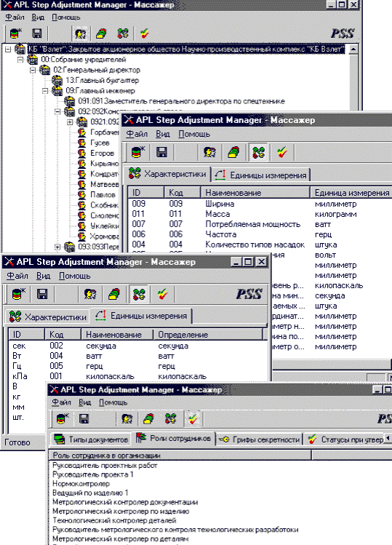This screenshot has height=545, width=392.
Task: Collapse the 00:Собрание учредителей node
Action: [20, 60]
